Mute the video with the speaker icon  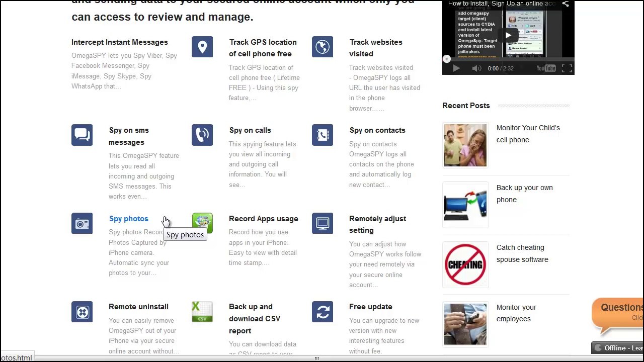tap(476, 68)
